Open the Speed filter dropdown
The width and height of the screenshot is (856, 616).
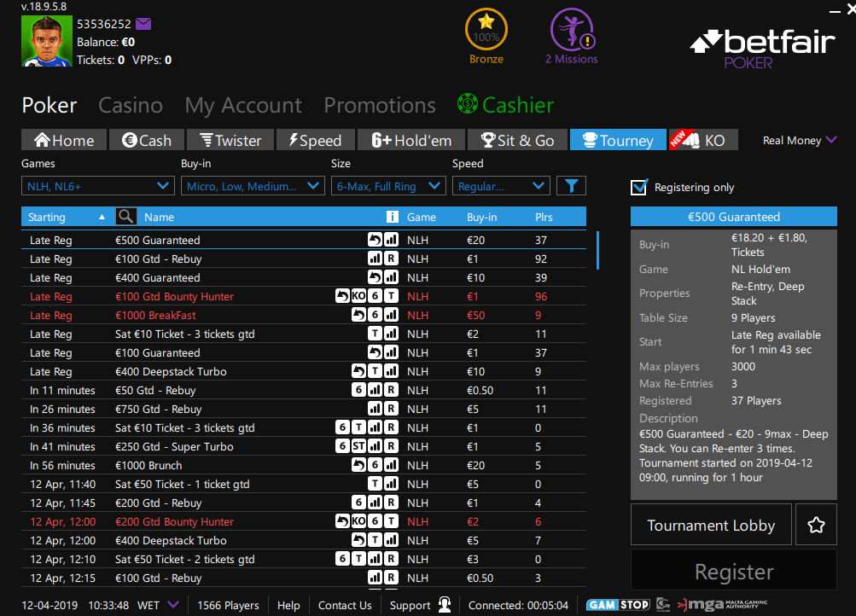pos(501,186)
